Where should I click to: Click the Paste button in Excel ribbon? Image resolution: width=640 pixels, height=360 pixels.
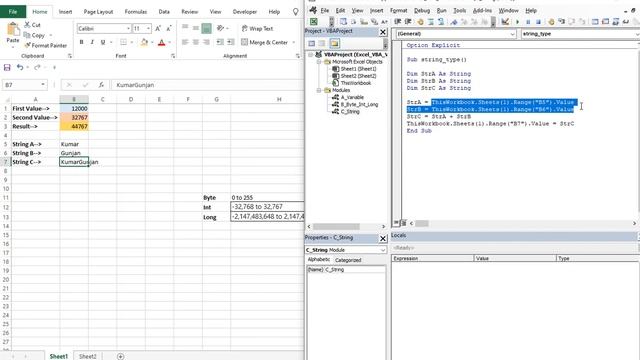(x=13, y=33)
